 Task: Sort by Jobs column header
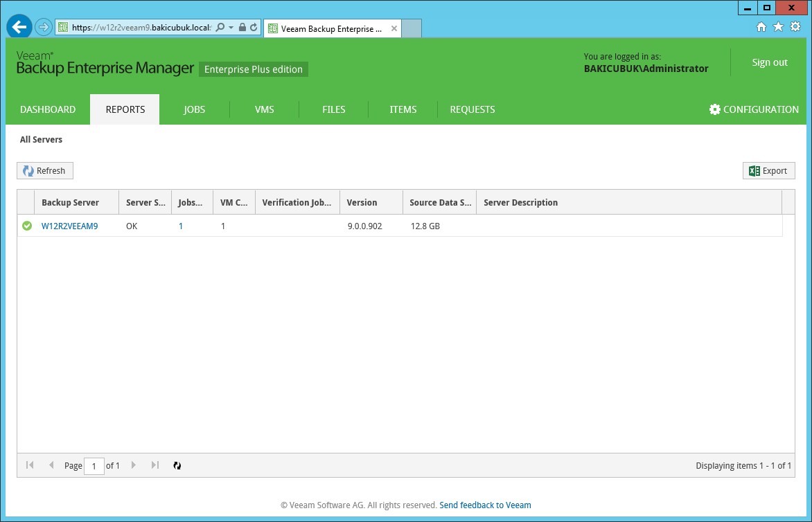coord(192,202)
